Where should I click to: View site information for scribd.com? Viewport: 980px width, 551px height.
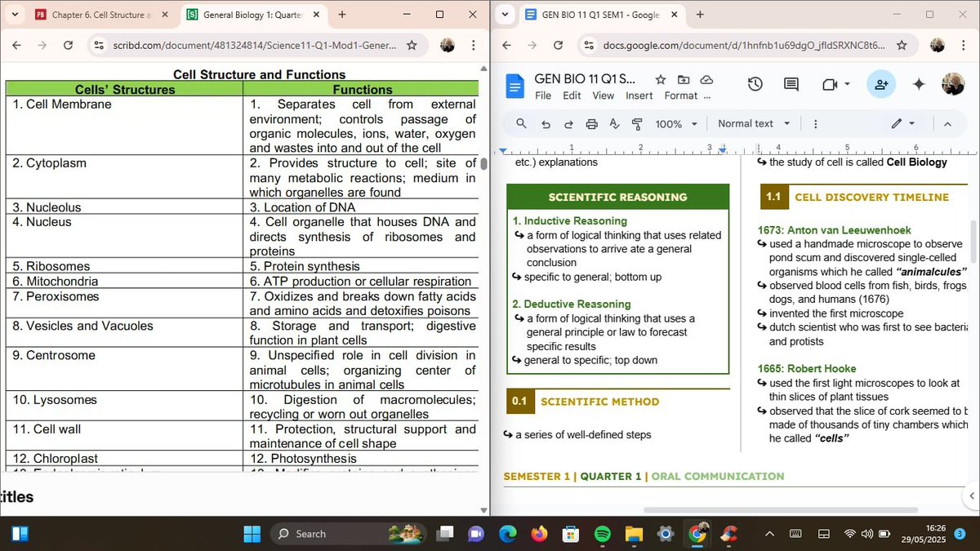pyautogui.click(x=100, y=46)
